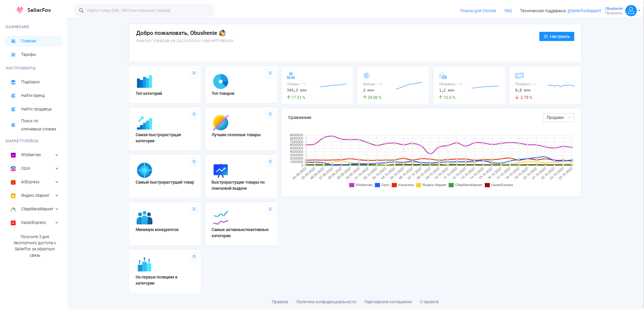This screenshot has height=309, width=644.
Task: Toggle Ozon series in chart legend
Action: click(382, 185)
